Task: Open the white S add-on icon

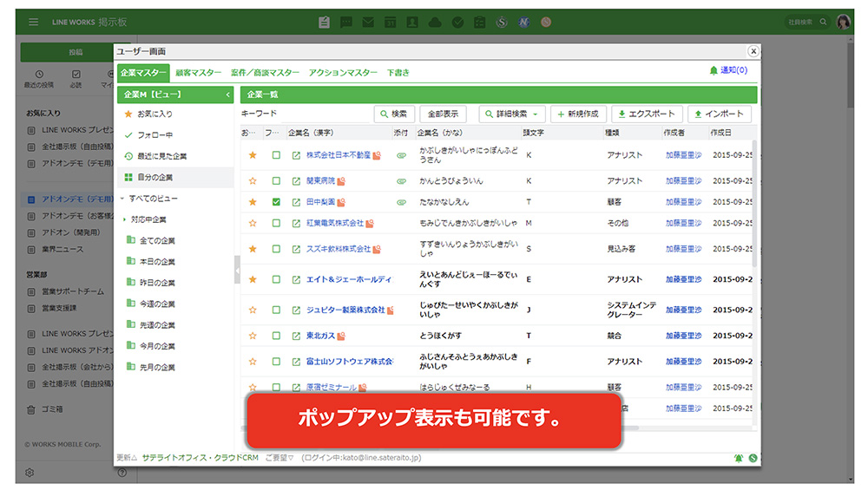Action: 502,23
